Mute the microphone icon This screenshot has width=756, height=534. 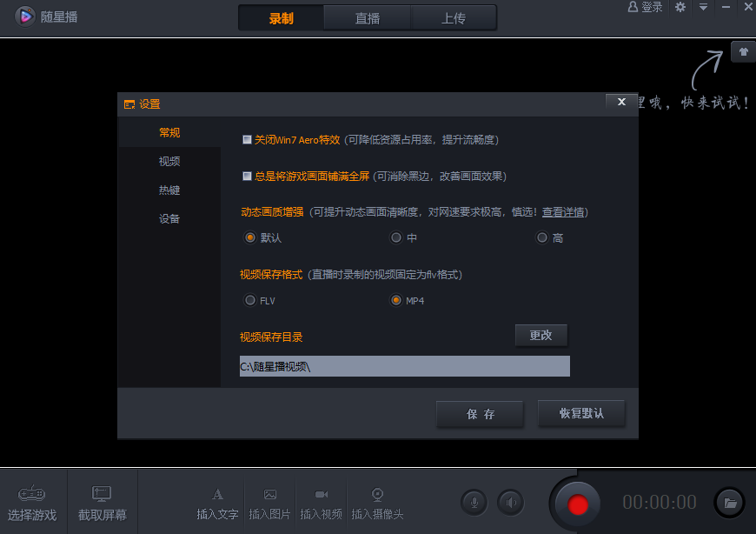point(474,503)
